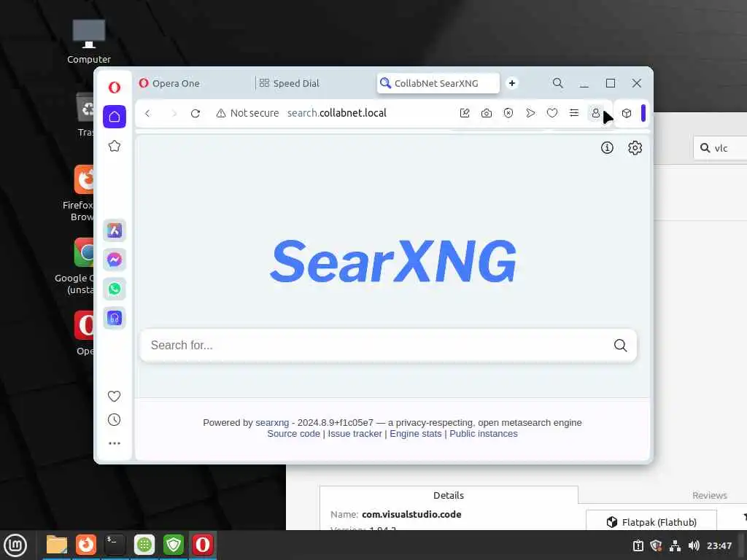Click the tray security shield icon
The image size is (747, 560).
[x=656, y=545]
